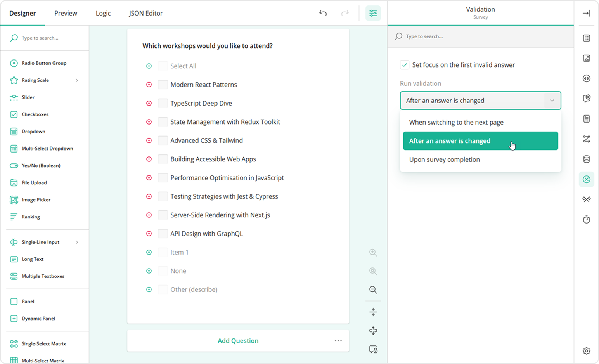Open the Run validation dropdown
The height and width of the screenshot is (364, 599).
point(480,101)
